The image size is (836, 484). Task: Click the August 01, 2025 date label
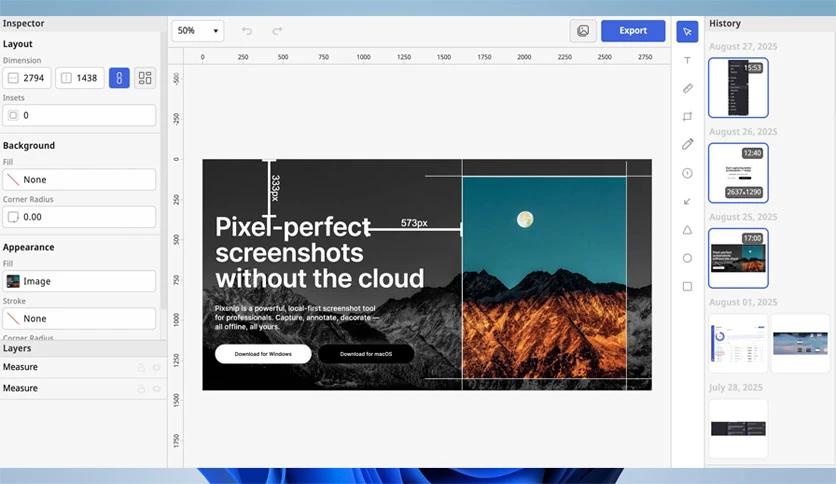743,302
